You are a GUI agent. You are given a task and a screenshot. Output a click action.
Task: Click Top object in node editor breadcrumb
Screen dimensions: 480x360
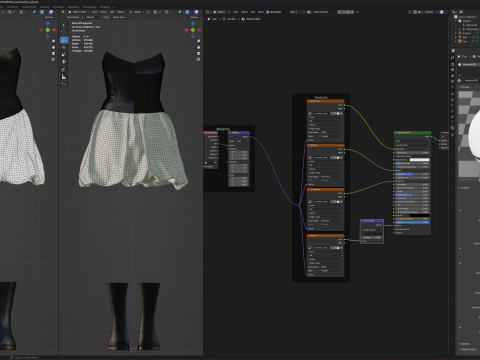(212, 19)
